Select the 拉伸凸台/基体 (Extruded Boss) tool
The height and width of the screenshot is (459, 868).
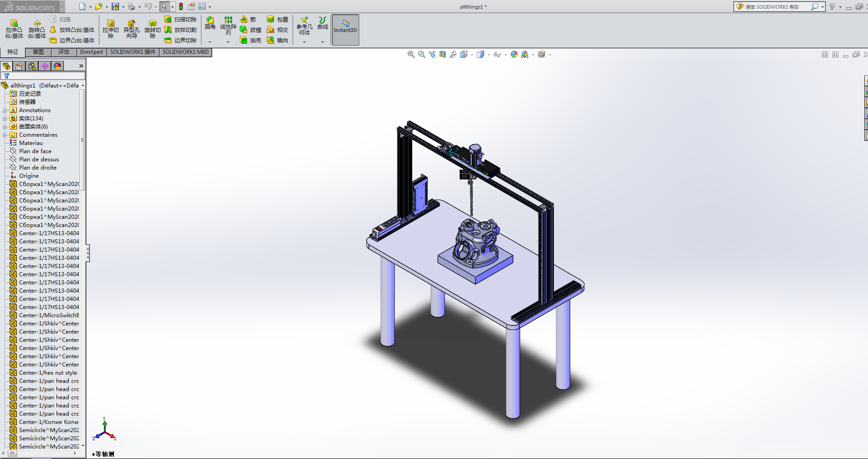[x=14, y=28]
